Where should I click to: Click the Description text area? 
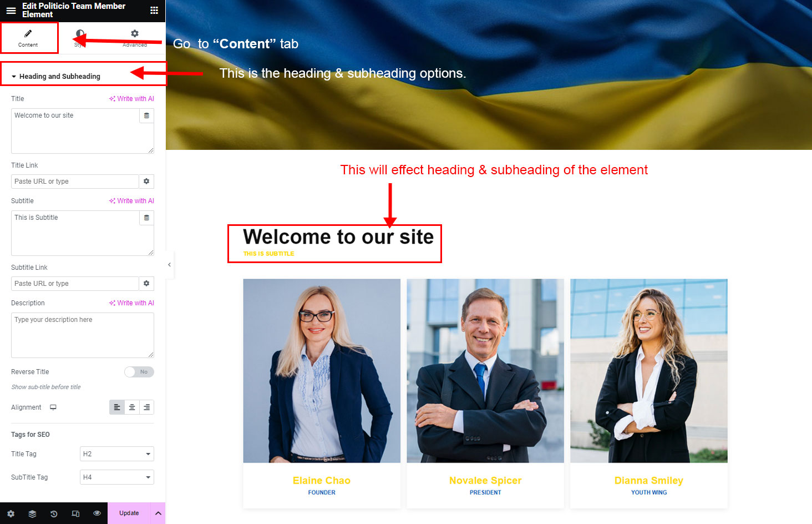[x=83, y=335]
